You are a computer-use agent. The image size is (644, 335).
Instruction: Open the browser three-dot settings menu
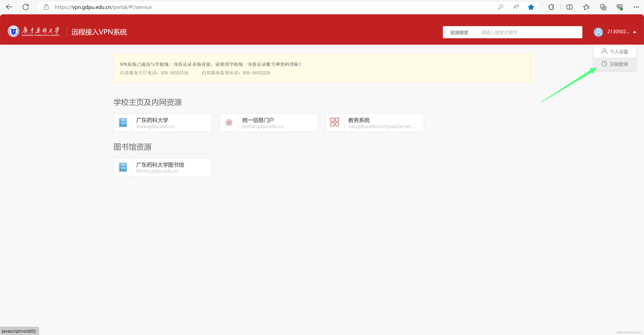click(x=636, y=7)
